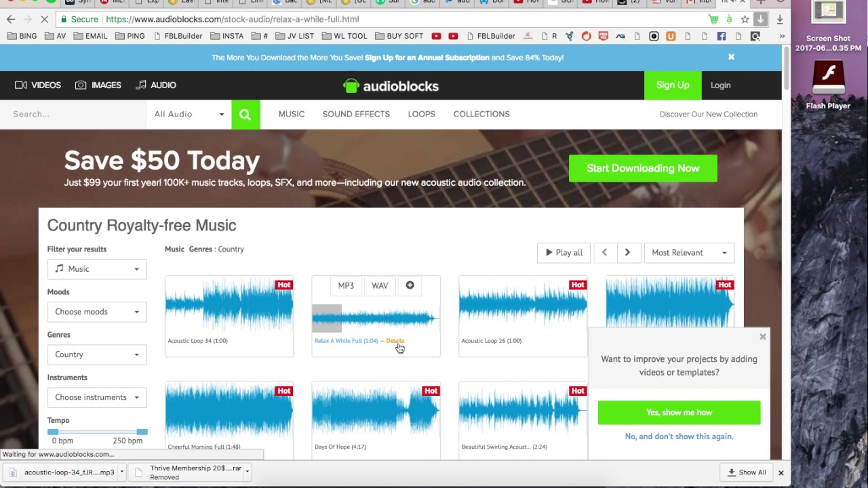
Task: Download Relax A While as WAV
Action: tap(380, 285)
